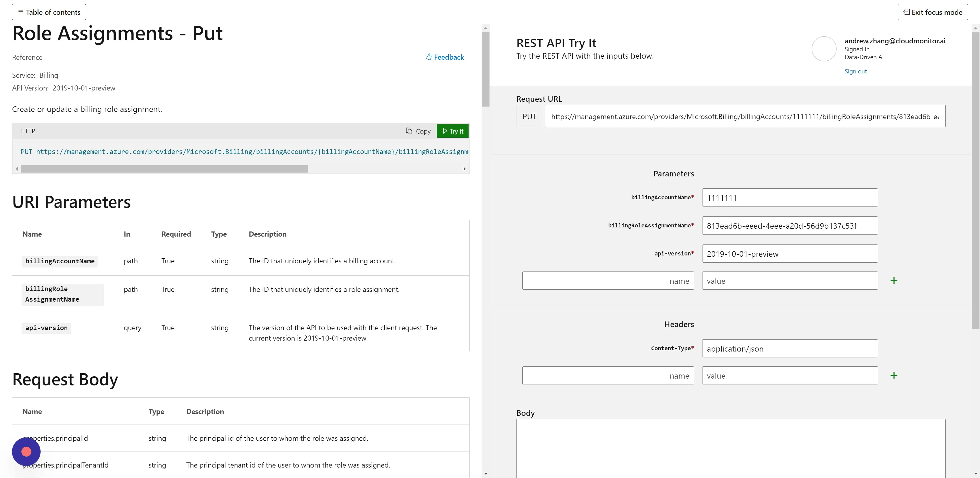
Task: Click the code block scroll-left arrow
Action: (x=17, y=169)
